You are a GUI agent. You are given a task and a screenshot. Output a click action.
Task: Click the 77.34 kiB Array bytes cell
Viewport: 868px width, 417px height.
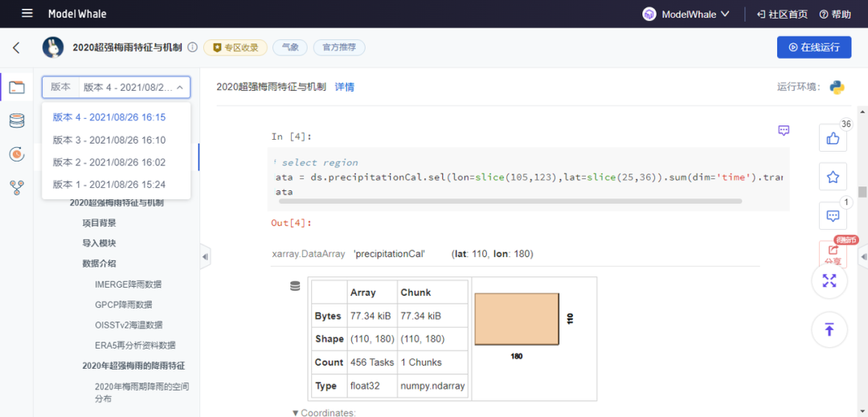tap(371, 317)
